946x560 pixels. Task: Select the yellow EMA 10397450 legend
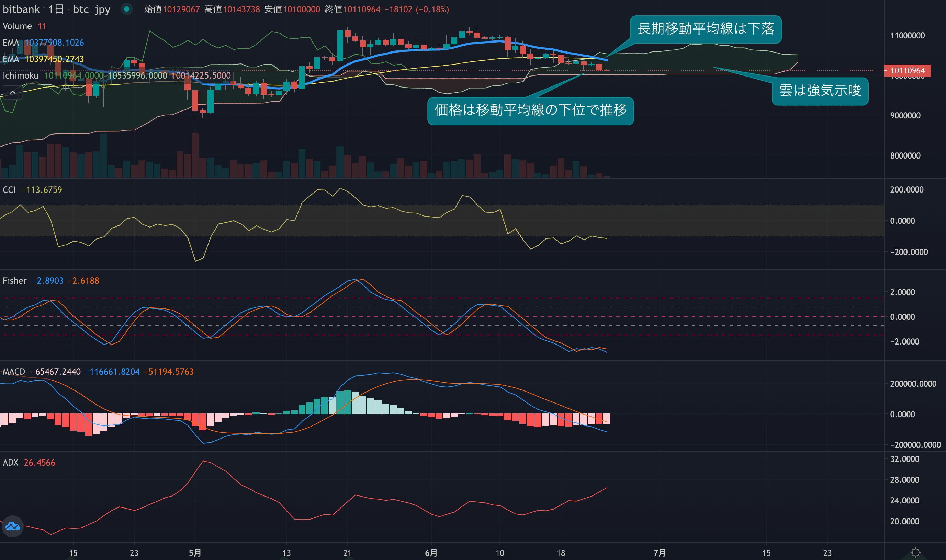pyautogui.click(x=11, y=59)
